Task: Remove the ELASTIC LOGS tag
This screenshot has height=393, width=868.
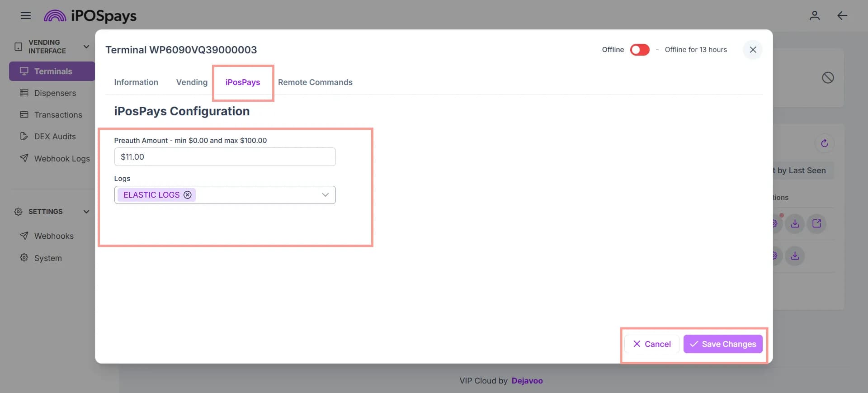Action: [x=187, y=195]
